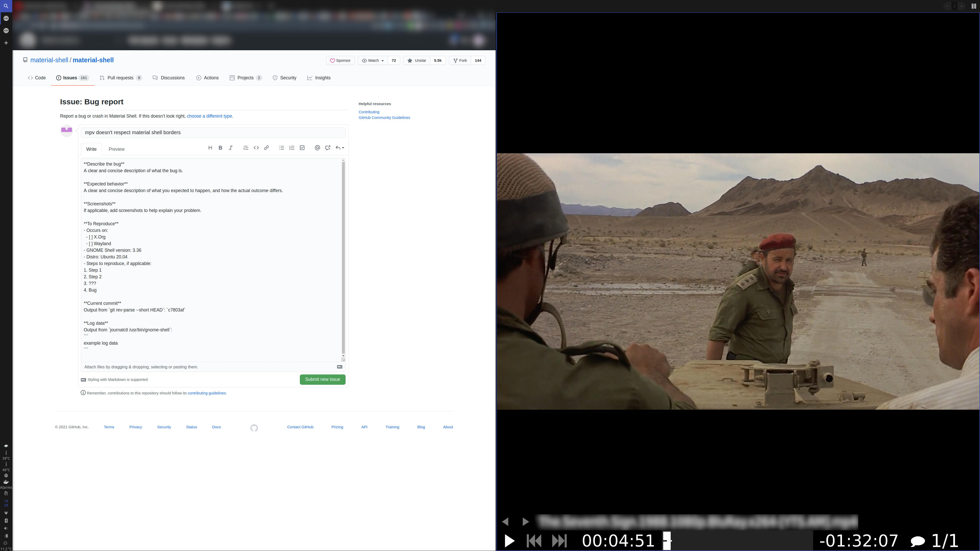Screen dimensions: 980x551
Task: Follow the 'choose a different type' link
Action: (x=210, y=116)
